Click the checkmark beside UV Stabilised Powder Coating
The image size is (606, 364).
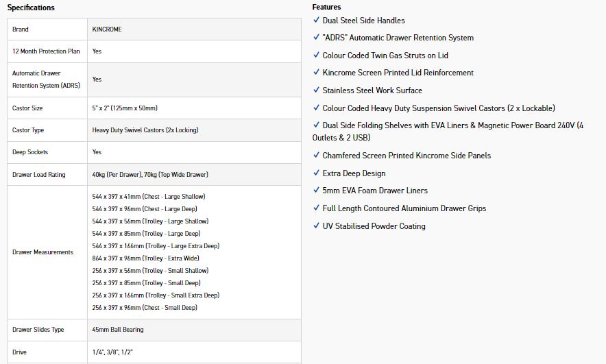[x=316, y=226]
